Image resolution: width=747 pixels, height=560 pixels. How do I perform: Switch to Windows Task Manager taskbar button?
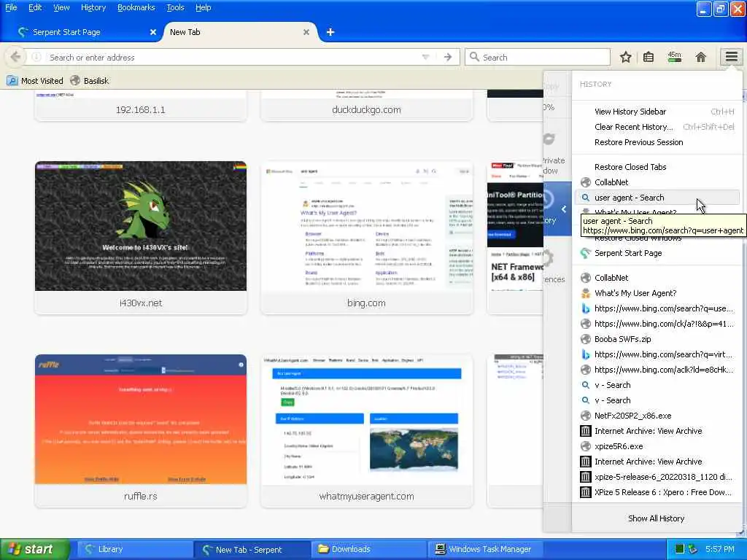485,549
